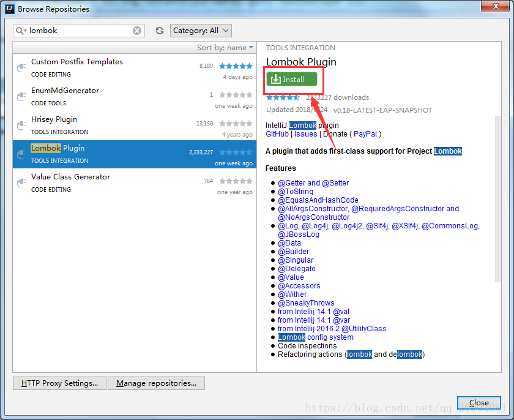The image size is (514, 420).
Task: Open the GitHub link
Action: coord(277,134)
